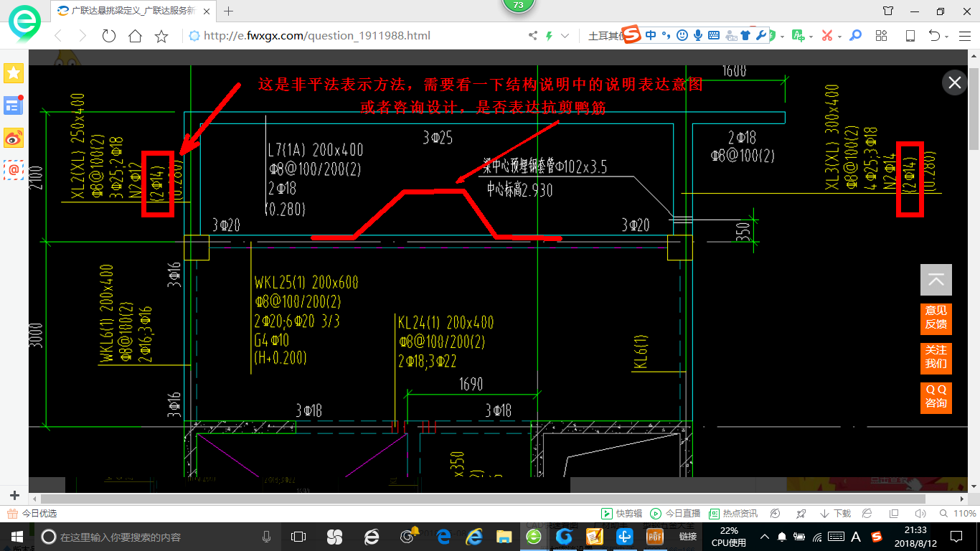Click the QQ咨询 consult button
This screenshot has width=980, height=551.
(936, 397)
